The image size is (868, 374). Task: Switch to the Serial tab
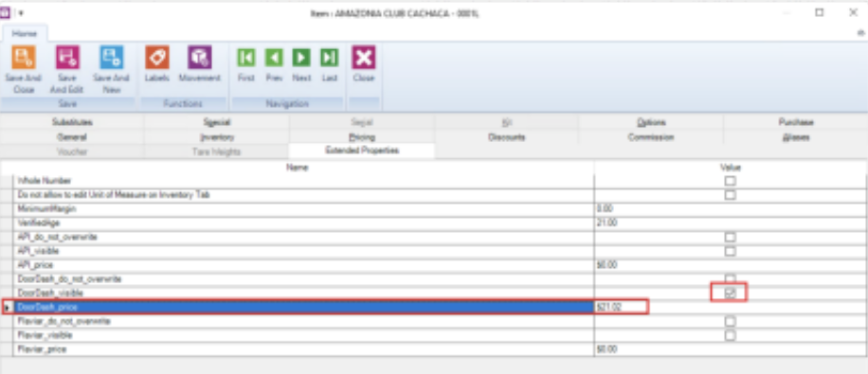pyautogui.click(x=361, y=122)
